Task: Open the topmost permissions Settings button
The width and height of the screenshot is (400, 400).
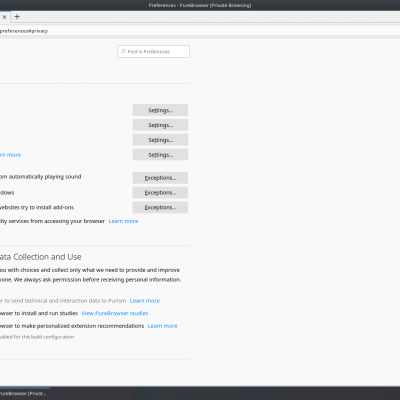Action: (160, 110)
